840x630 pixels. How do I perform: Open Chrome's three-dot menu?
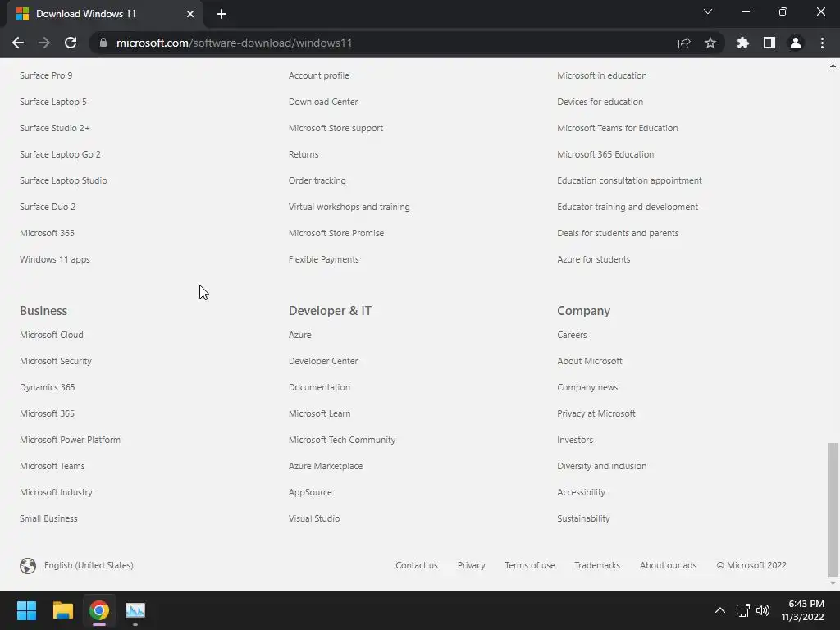[822, 43]
